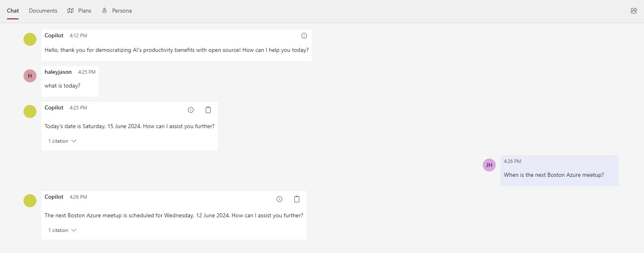Image resolution: width=644 pixels, height=253 pixels.
Task: Click the JH user avatar
Action: pos(489,165)
